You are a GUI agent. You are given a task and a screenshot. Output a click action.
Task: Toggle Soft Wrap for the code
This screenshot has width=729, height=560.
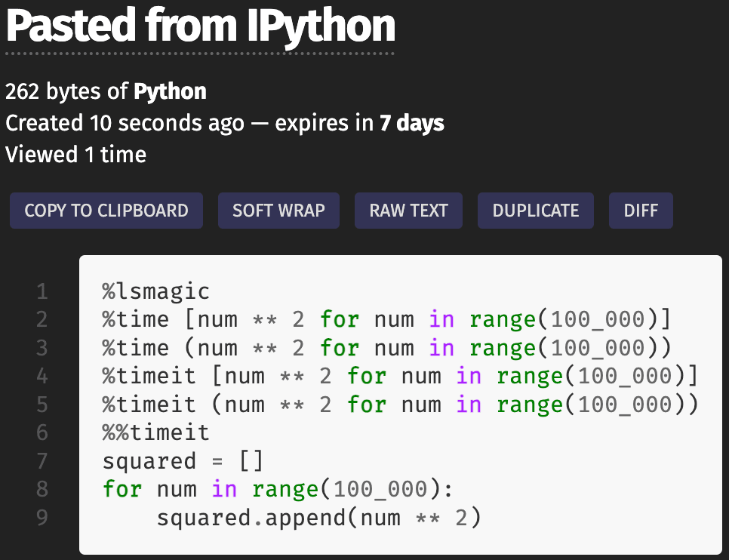pyautogui.click(x=278, y=211)
